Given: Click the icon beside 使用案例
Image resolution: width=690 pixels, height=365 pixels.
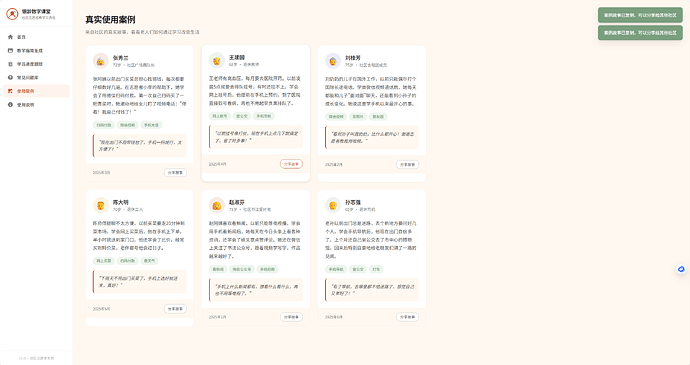Looking at the screenshot, I should click(x=10, y=91).
